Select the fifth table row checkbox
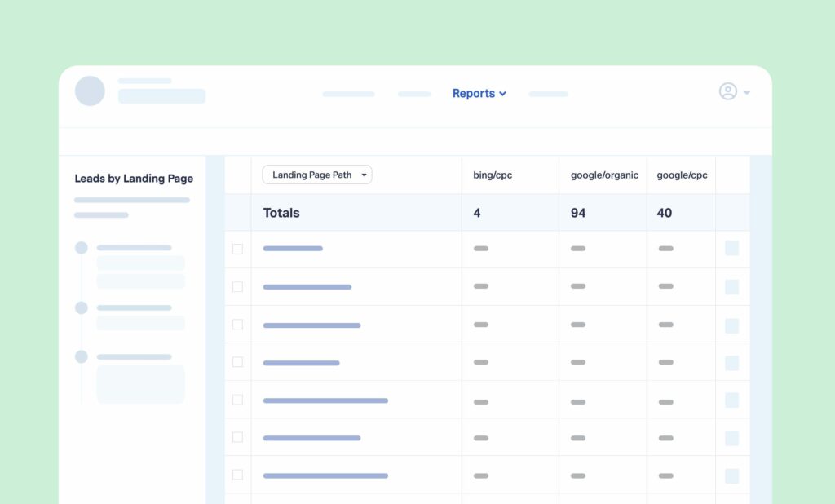The height and width of the screenshot is (504, 835). (x=237, y=400)
